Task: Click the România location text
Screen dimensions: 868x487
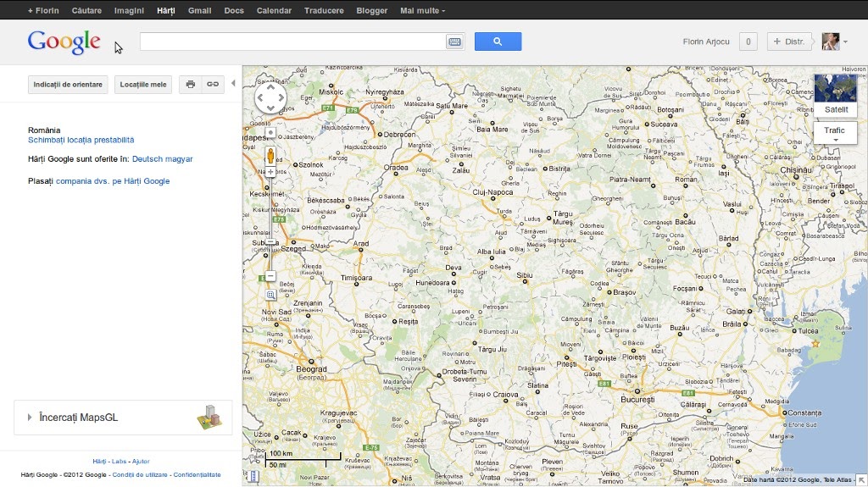Action: (x=44, y=130)
